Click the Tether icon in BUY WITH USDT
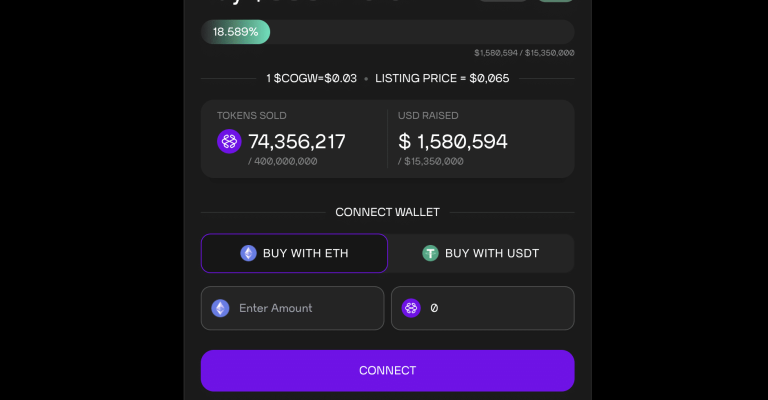This screenshot has height=400, width=768. pos(430,253)
